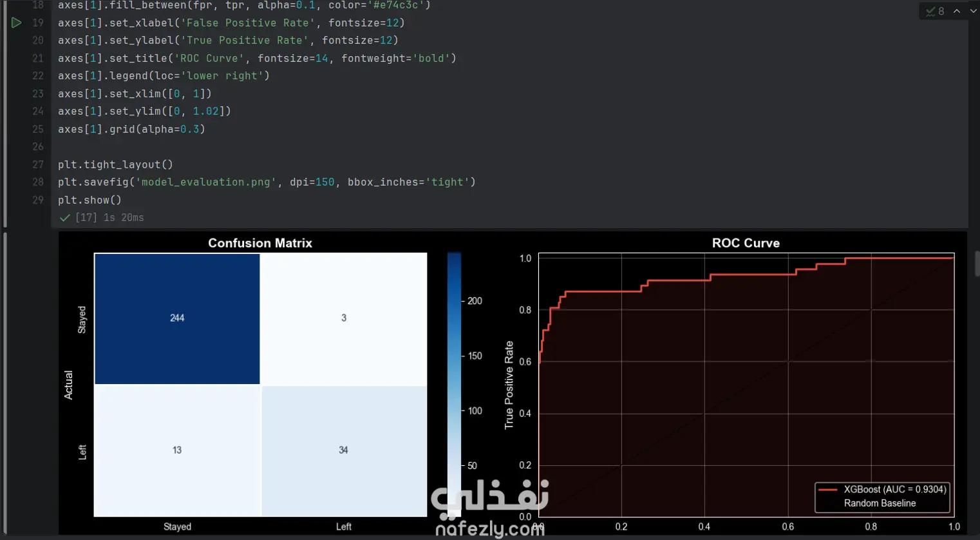The width and height of the screenshot is (980, 540).
Task: Click the '[17] 1s 20ms' execution status
Action: coord(109,218)
